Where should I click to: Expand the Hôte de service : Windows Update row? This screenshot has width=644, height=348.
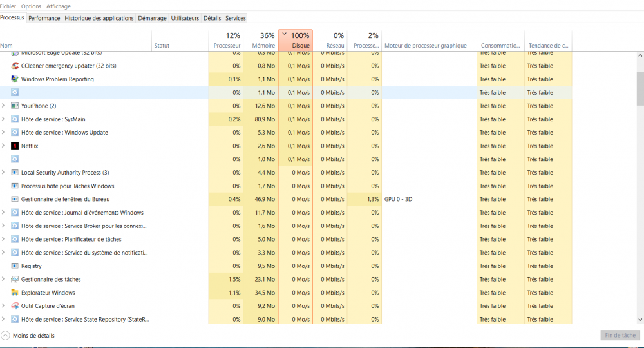(x=3, y=132)
